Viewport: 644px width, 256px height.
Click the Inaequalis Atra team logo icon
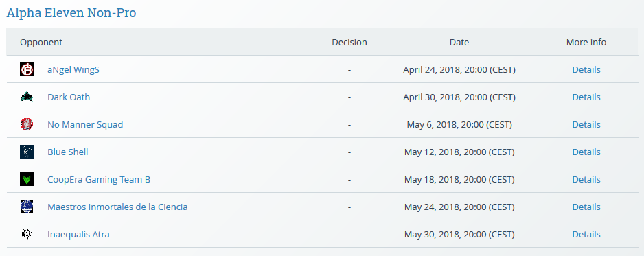point(27,234)
